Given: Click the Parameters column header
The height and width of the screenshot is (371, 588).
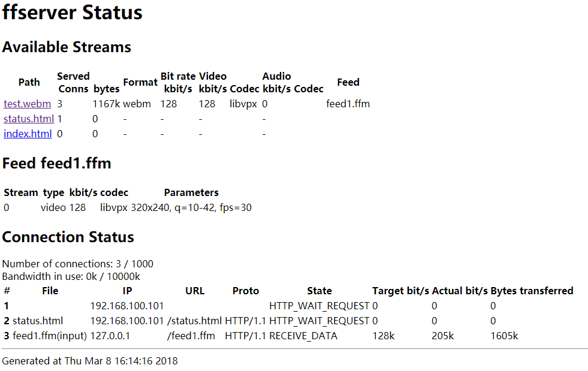Looking at the screenshot, I should coord(191,192).
